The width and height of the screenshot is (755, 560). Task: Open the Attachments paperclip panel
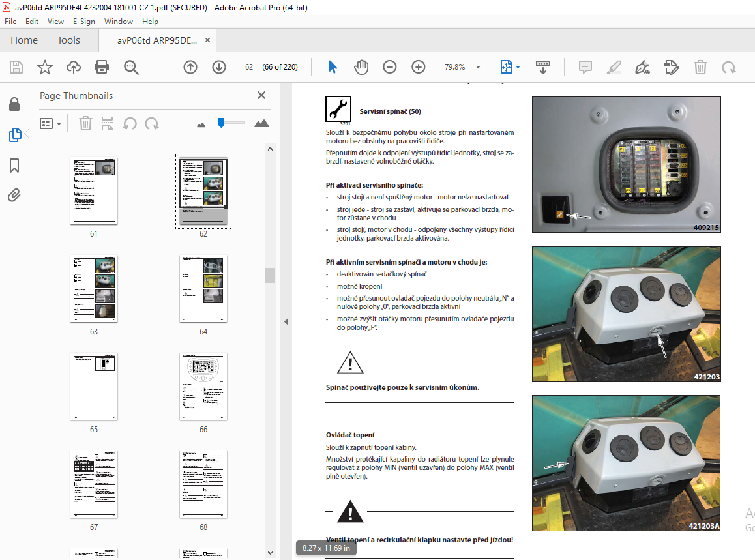(14, 196)
